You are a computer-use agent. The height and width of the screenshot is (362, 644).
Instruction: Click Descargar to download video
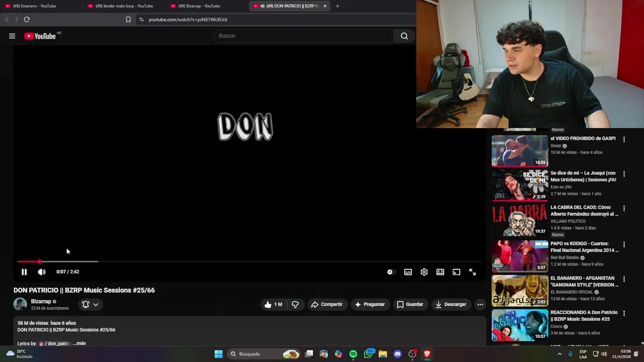(451, 304)
